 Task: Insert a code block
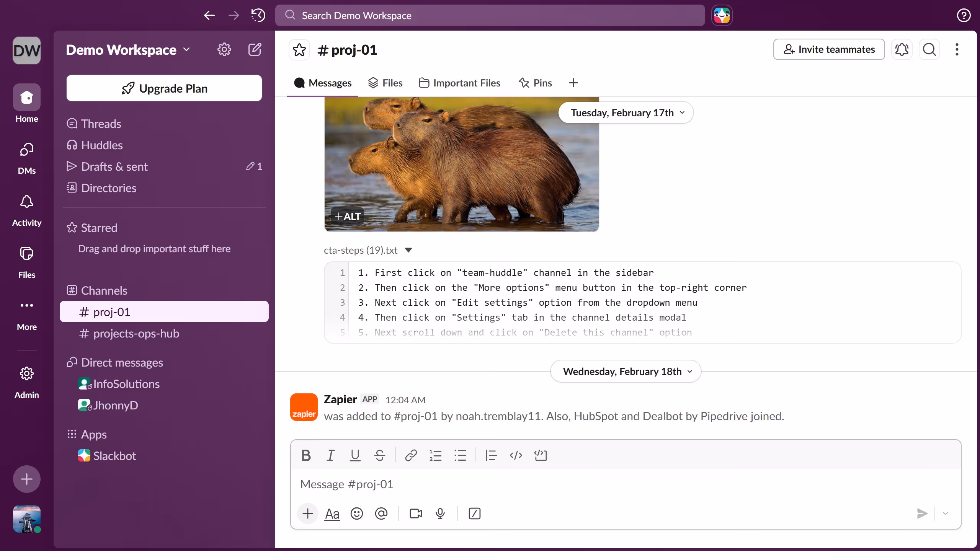[x=541, y=455]
